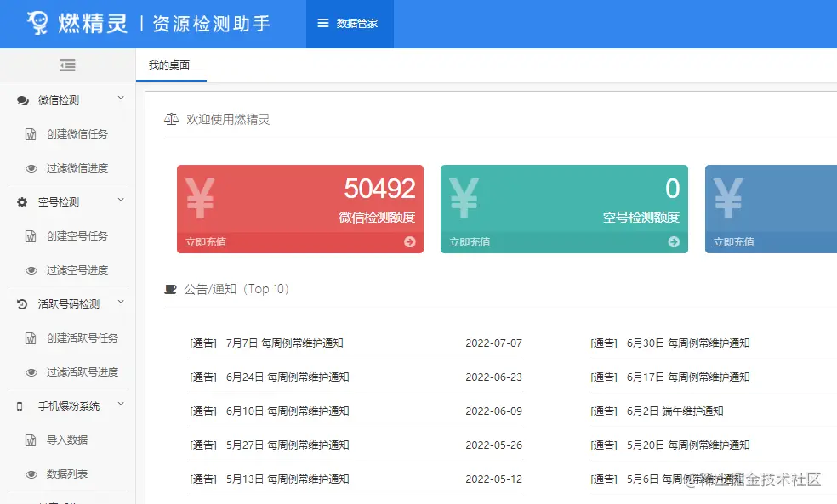Click the date 2022-06-09
The height and width of the screenshot is (504, 837).
click(493, 411)
